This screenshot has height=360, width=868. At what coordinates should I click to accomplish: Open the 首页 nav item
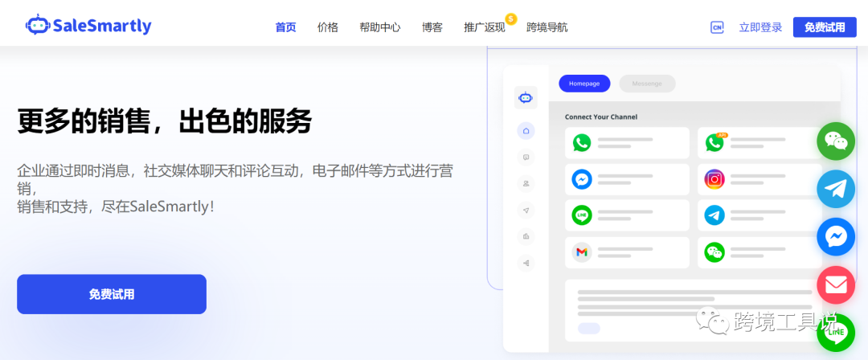point(285,27)
